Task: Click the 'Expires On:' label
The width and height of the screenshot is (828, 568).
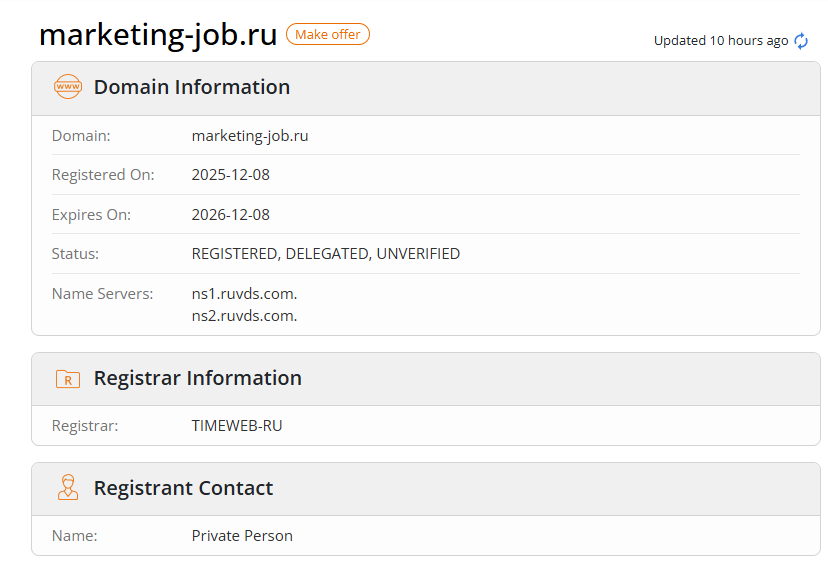Action: tap(91, 215)
